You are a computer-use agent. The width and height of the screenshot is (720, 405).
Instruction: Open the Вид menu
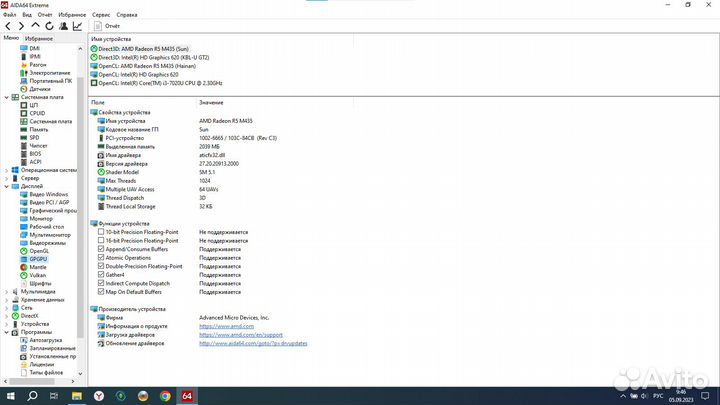[x=27, y=15]
